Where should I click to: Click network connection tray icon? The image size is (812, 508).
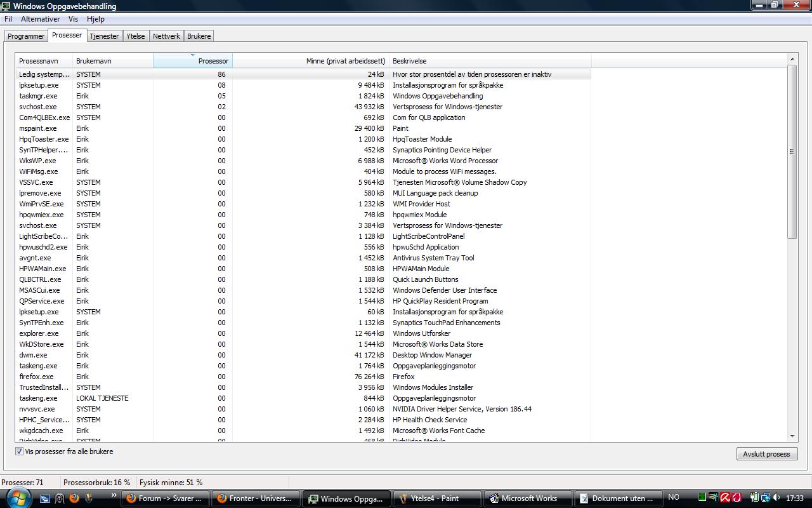point(766,498)
